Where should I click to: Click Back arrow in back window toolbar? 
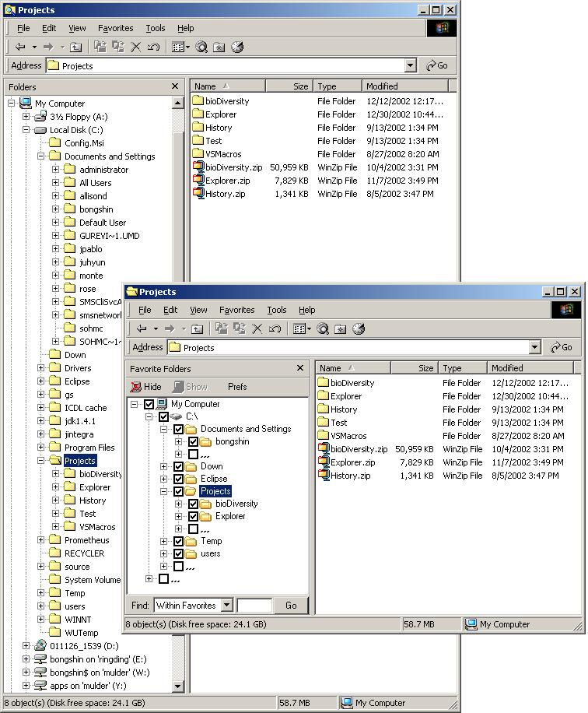(20, 47)
